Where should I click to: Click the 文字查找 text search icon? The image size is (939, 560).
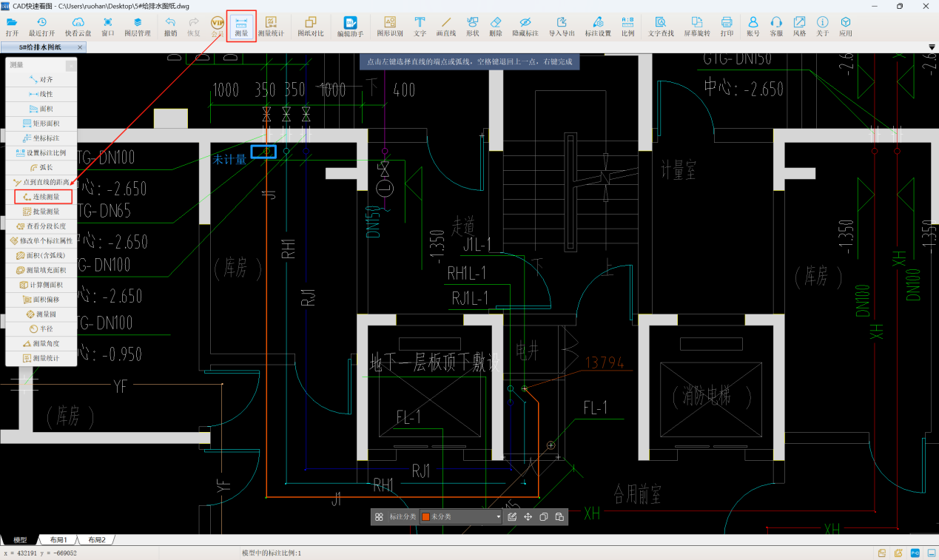[661, 27]
